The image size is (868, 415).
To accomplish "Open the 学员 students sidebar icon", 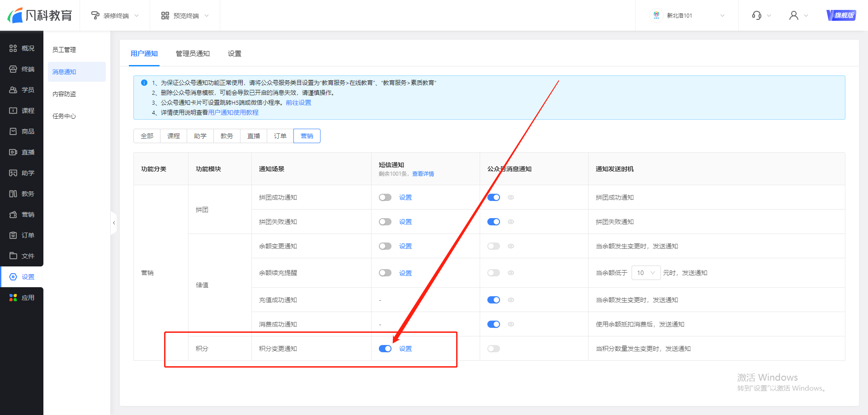I will (13, 90).
